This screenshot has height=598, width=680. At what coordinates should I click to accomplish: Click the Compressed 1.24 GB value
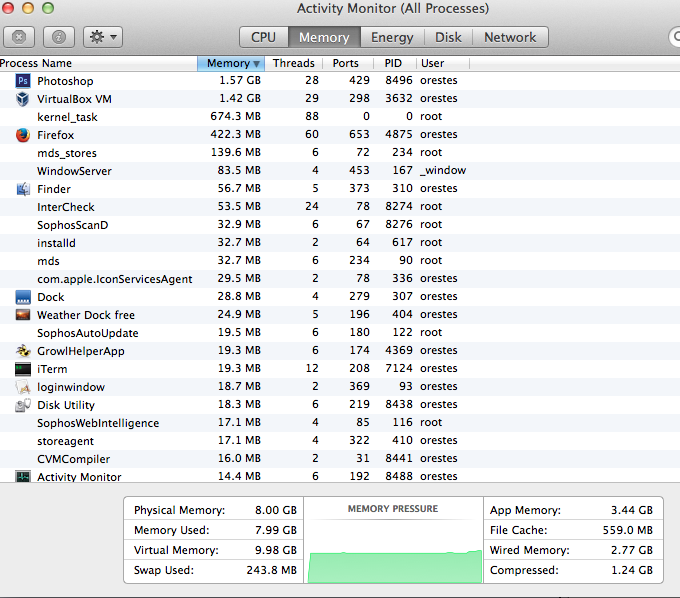632,570
